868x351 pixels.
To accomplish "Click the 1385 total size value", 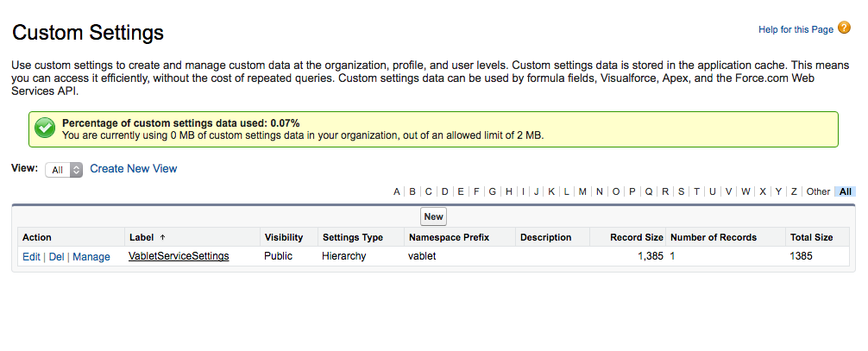I will (801, 257).
